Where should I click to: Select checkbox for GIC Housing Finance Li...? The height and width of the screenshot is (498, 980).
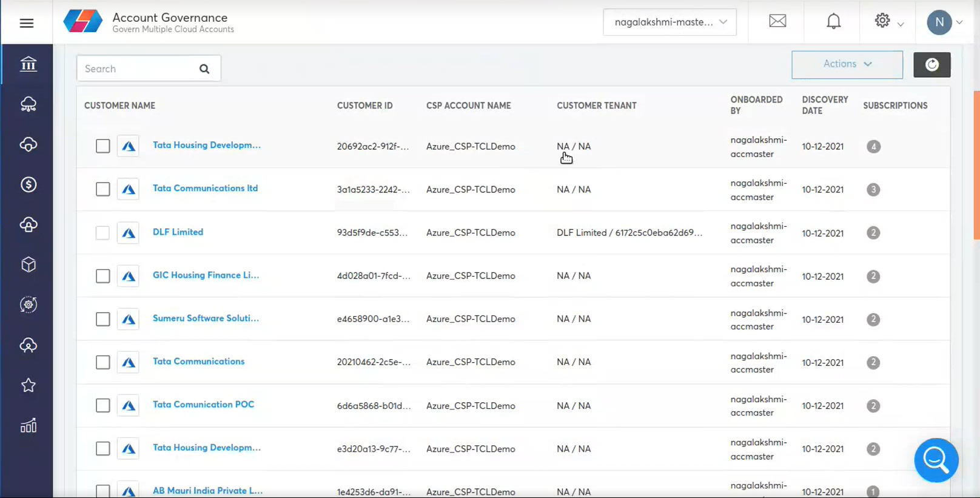coord(103,276)
